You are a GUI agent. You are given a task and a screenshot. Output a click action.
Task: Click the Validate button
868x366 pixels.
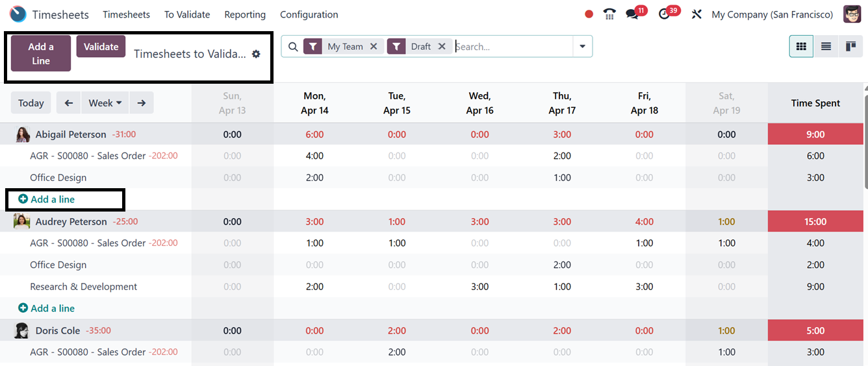tap(101, 47)
